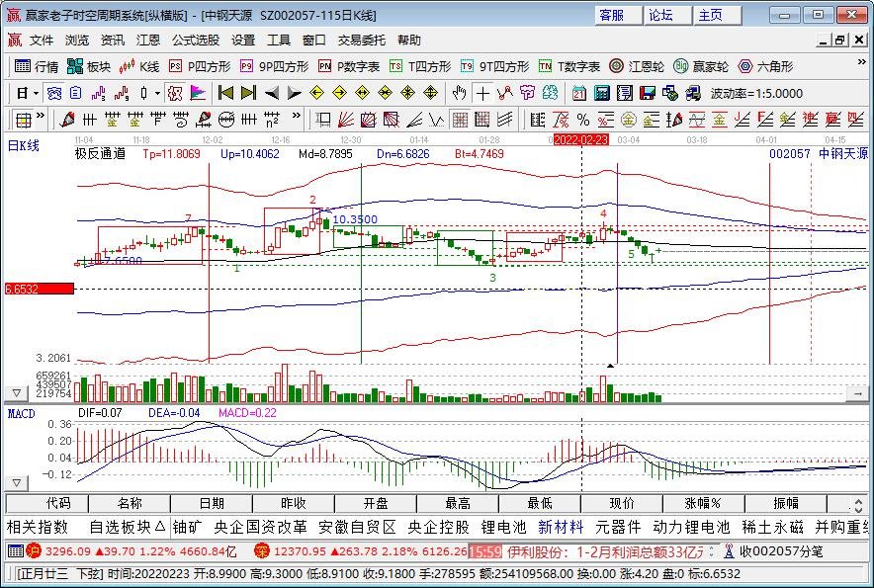Click the 沪 Shanghai index icon in status bar

click(x=34, y=551)
